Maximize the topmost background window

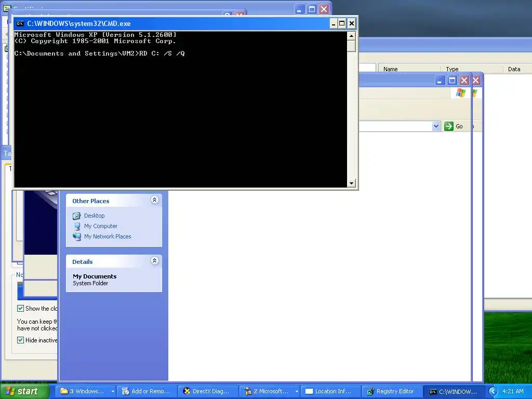click(x=312, y=9)
